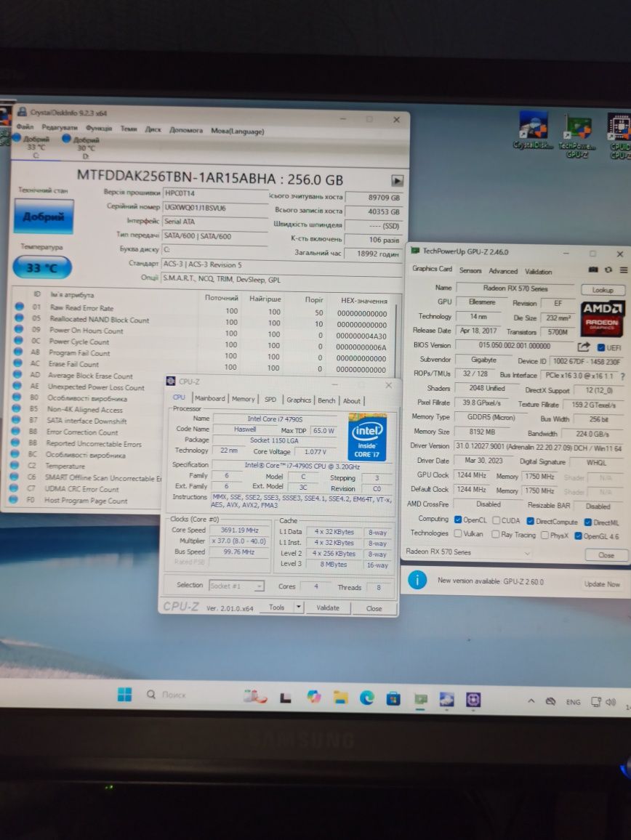Click the ENG language indicator in the tray

pyautogui.click(x=573, y=702)
